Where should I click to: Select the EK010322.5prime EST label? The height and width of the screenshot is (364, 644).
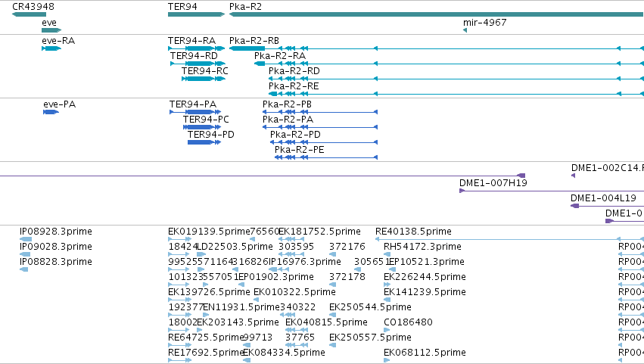tap(294, 293)
